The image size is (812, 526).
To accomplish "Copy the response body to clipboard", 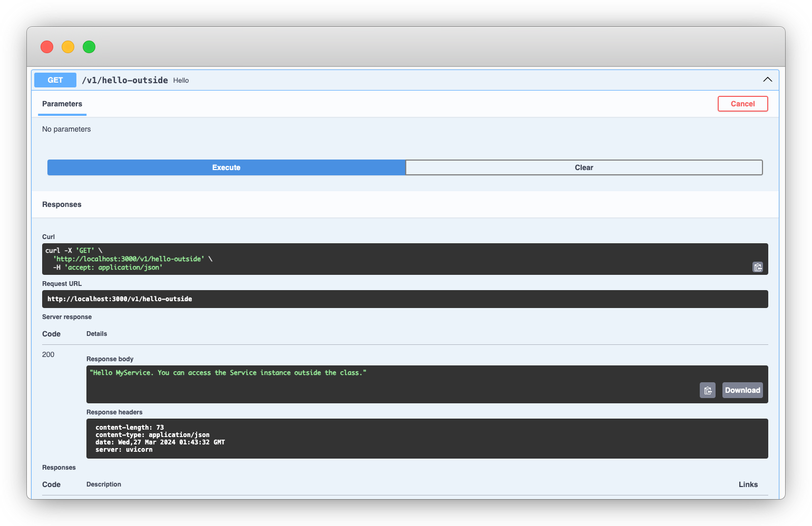I will (x=707, y=390).
